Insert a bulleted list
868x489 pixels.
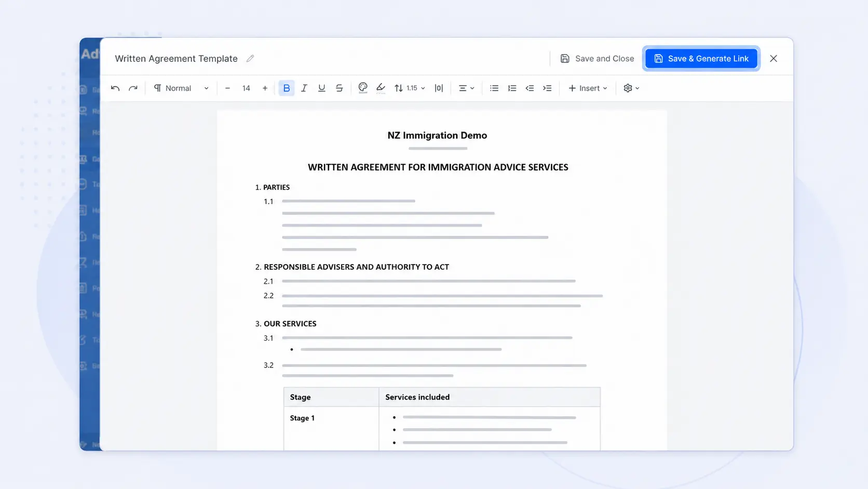pos(494,88)
